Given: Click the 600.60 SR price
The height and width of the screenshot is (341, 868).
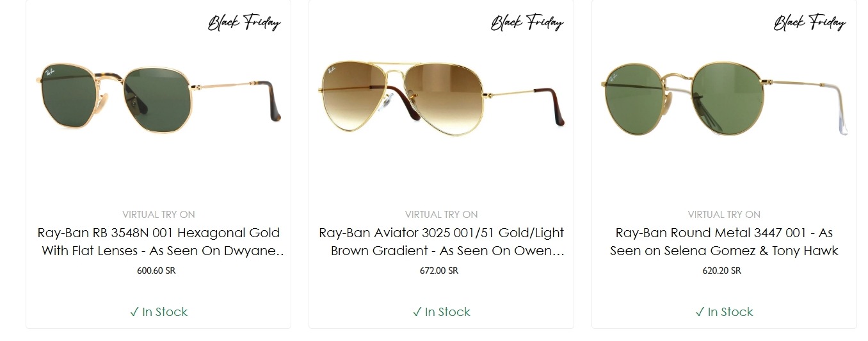Looking at the screenshot, I should [x=156, y=270].
